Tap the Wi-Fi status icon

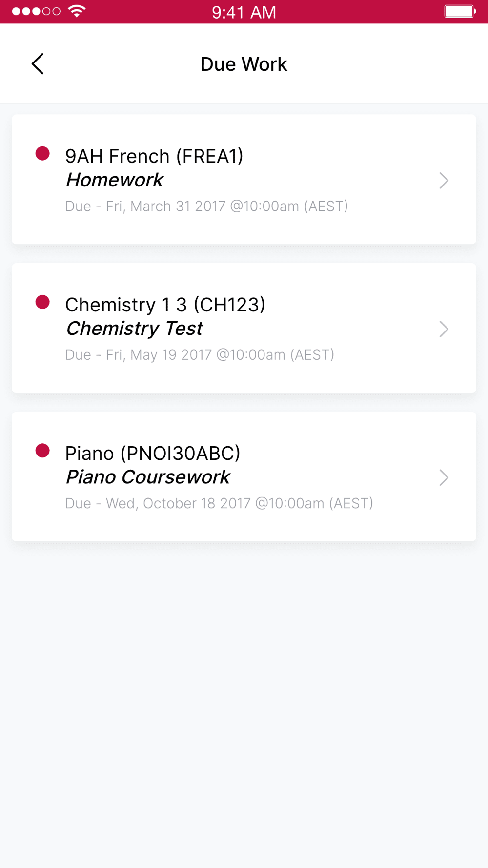click(x=77, y=11)
